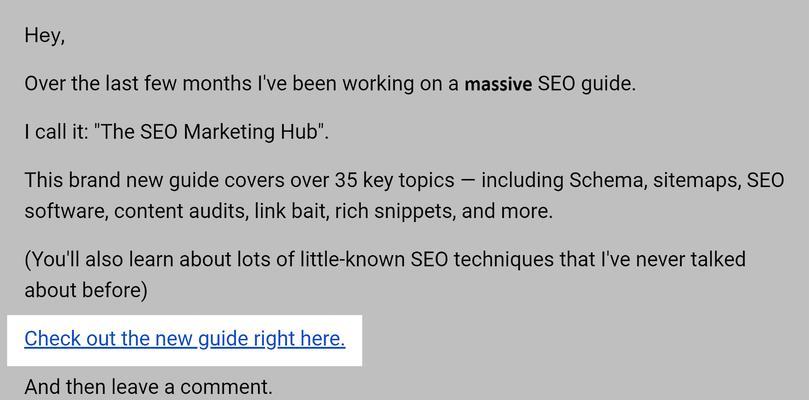The height and width of the screenshot is (400, 809).
Task: Click the words "SEO guide." ending the first sentence
Action: [587, 84]
